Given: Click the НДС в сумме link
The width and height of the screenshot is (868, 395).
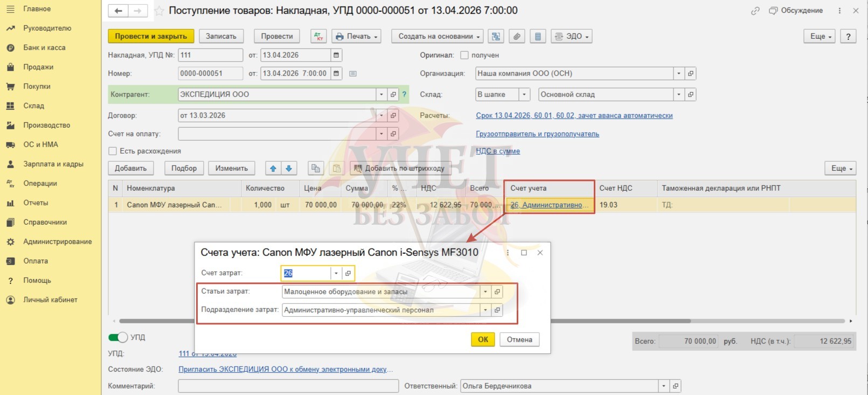Looking at the screenshot, I should 497,151.
